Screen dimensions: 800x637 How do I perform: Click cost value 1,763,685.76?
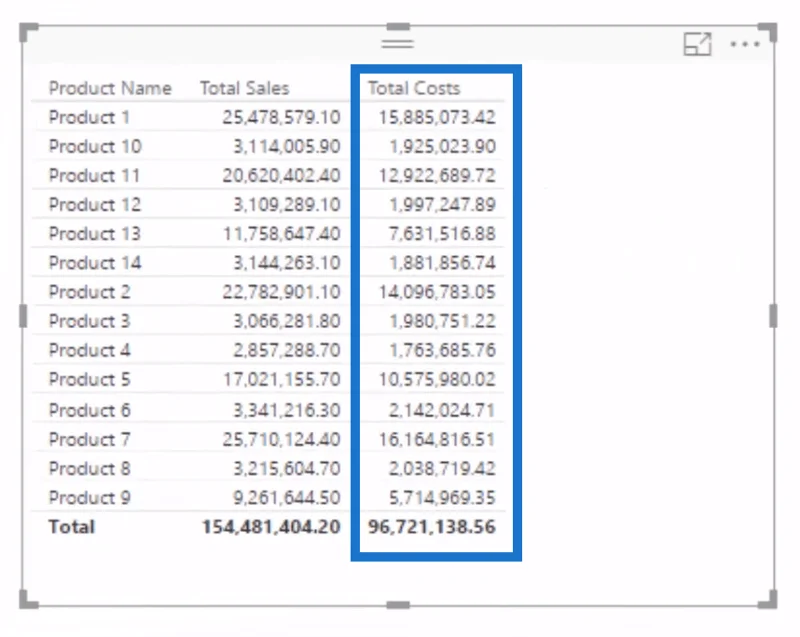pos(442,350)
